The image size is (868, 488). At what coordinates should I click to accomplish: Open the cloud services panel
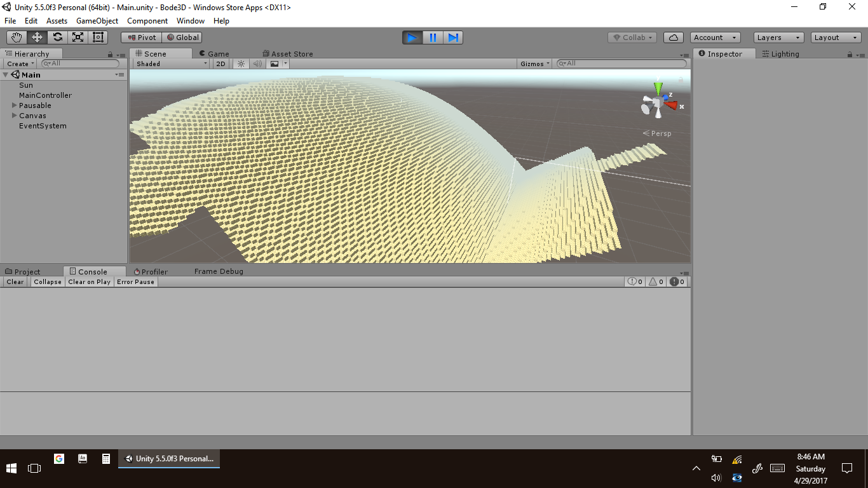click(x=673, y=37)
